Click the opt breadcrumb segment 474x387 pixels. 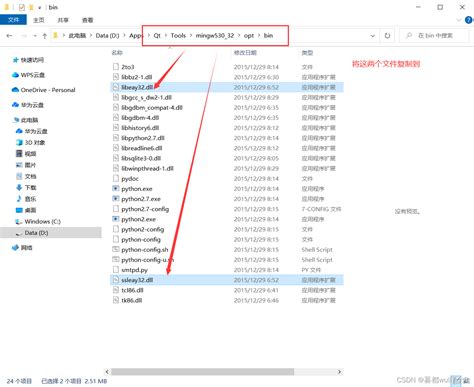(x=249, y=35)
